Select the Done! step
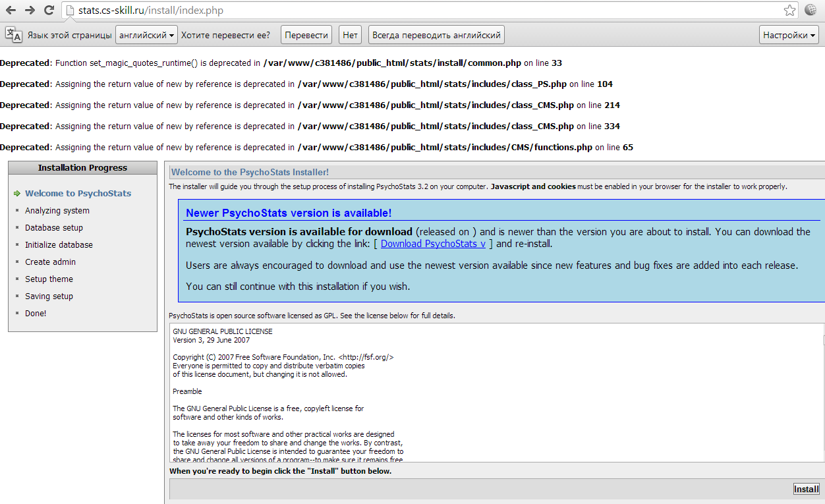Image resolution: width=825 pixels, height=504 pixels. pyautogui.click(x=36, y=314)
